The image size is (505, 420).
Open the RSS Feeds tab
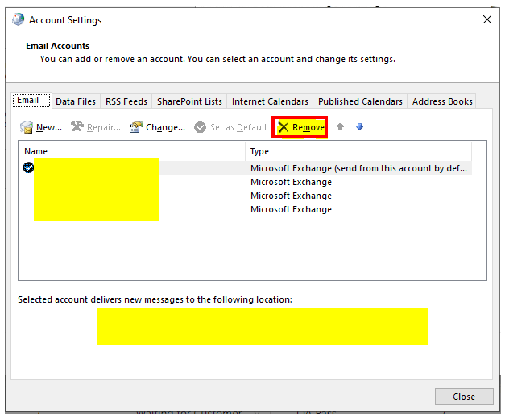[126, 101]
